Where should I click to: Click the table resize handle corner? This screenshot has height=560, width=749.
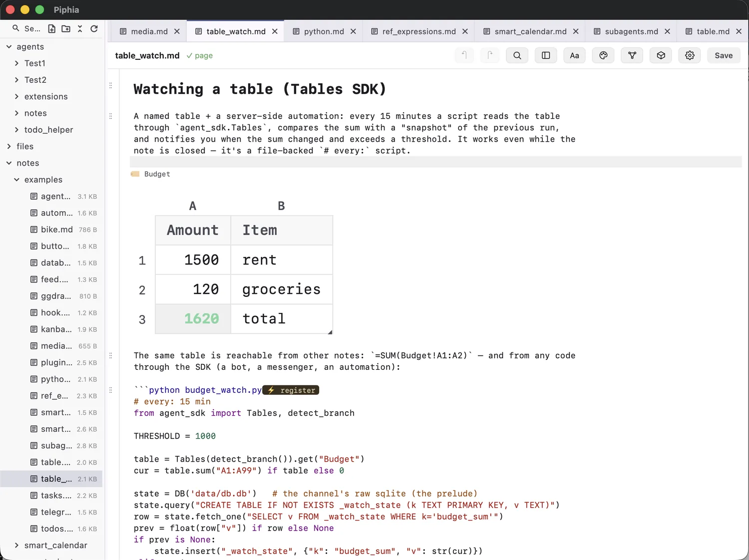click(x=330, y=332)
